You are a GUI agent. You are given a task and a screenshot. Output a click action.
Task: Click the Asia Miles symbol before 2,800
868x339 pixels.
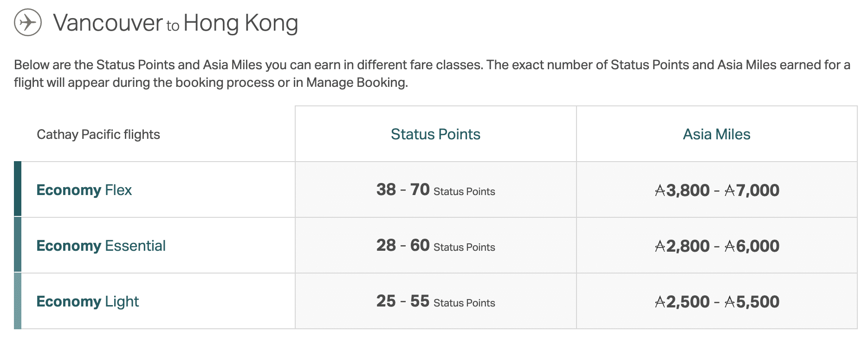pyautogui.click(x=660, y=246)
